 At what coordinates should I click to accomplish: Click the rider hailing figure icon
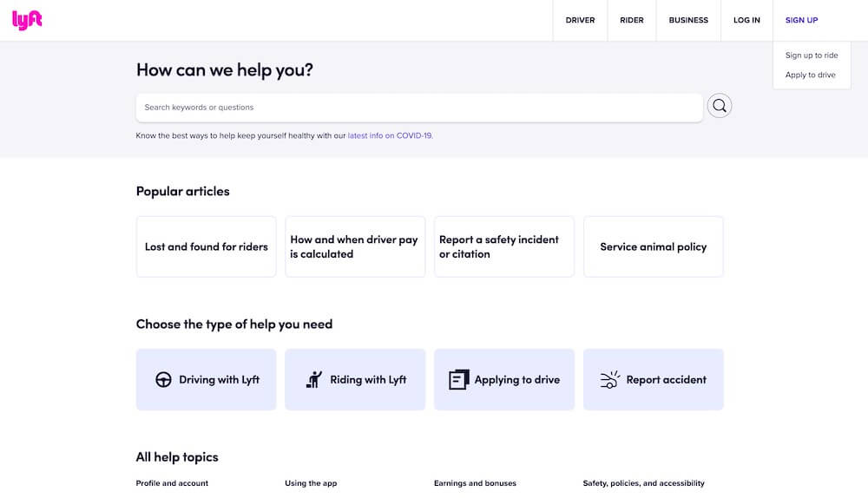point(314,380)
